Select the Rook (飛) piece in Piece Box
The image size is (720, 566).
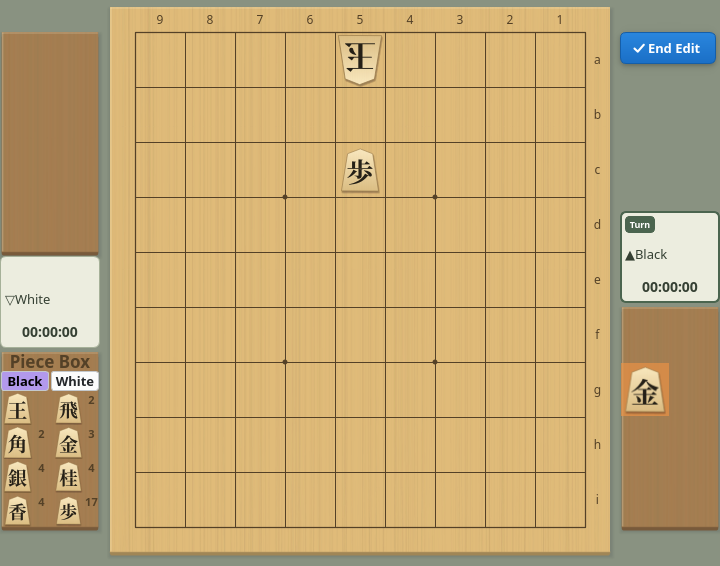[x=69, y=409]
